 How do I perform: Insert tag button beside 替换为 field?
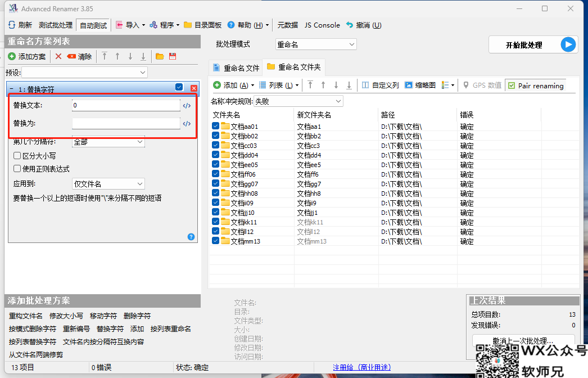(187, 124)
